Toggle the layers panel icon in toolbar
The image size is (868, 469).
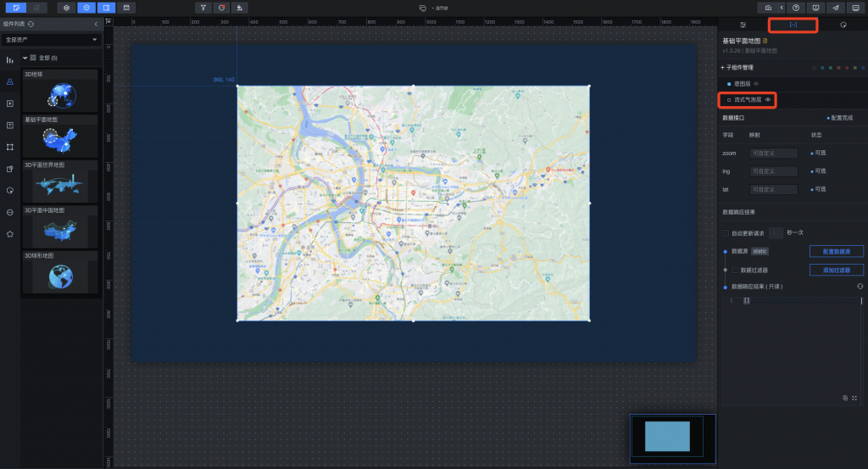66,8
